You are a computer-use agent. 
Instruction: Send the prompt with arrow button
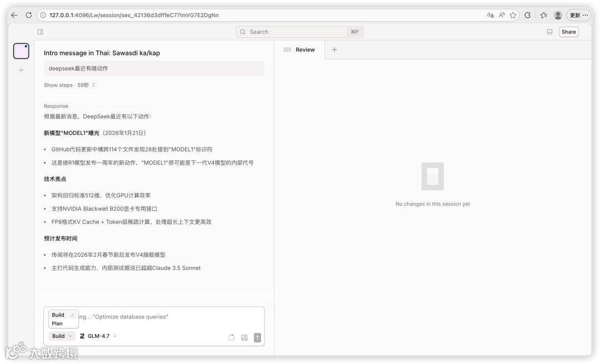258,337
